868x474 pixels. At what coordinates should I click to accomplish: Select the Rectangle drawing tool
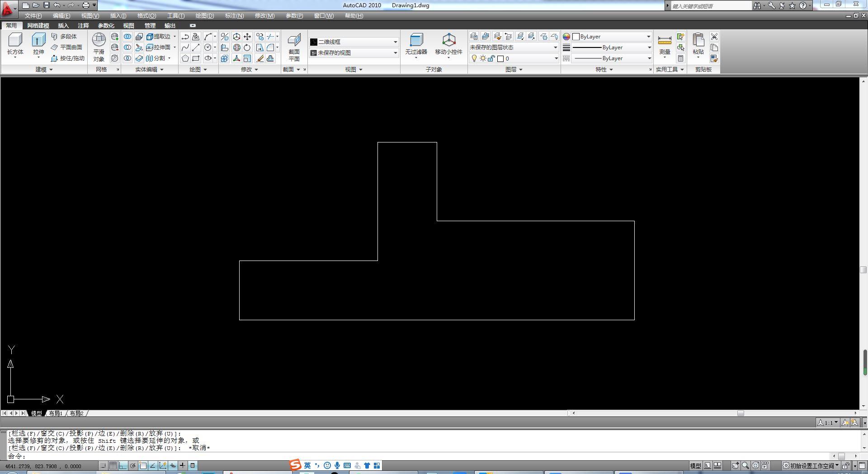coord(196,58)
